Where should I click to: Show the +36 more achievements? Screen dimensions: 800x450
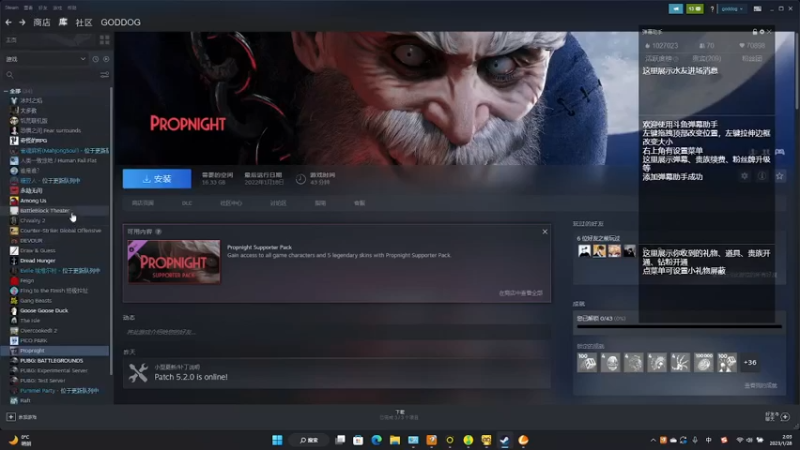[749, 363]
